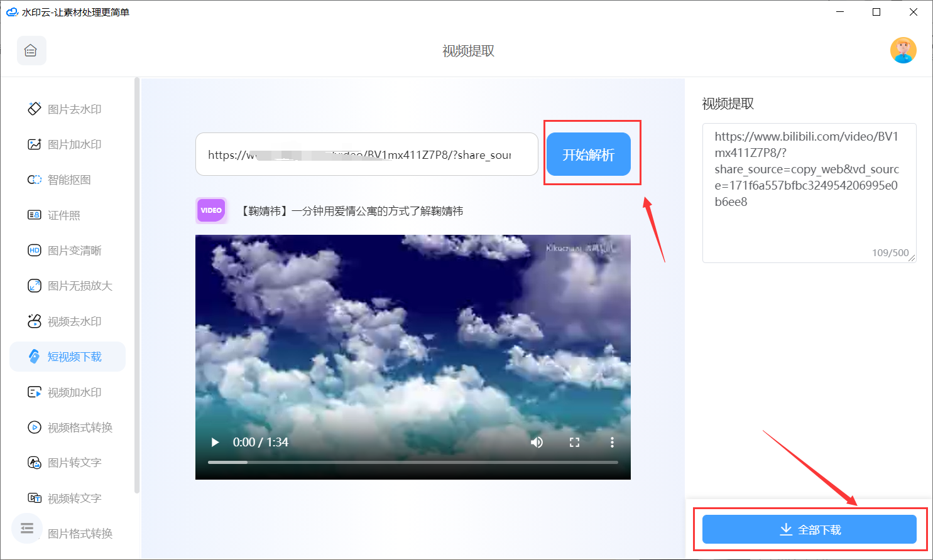Click the 图片加水印 sidebar icon

coord(34,144)
